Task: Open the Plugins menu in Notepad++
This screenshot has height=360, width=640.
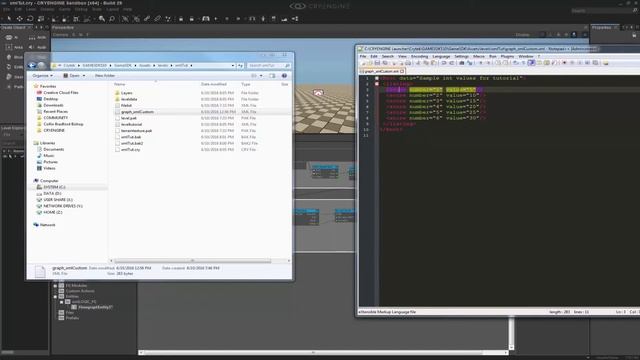Action: click(507, 56)
